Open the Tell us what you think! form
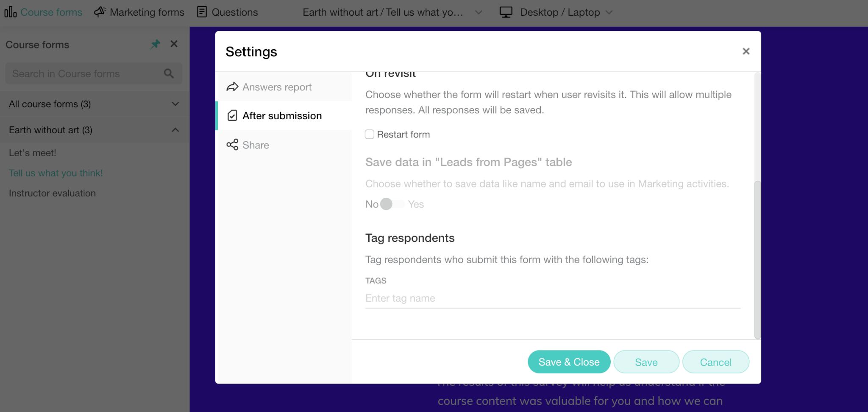868x412 pixels. click(x=56, y=173)
